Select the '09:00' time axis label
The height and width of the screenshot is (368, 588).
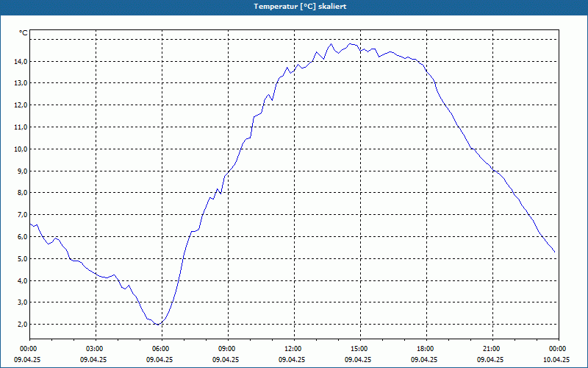coord(227,349)
